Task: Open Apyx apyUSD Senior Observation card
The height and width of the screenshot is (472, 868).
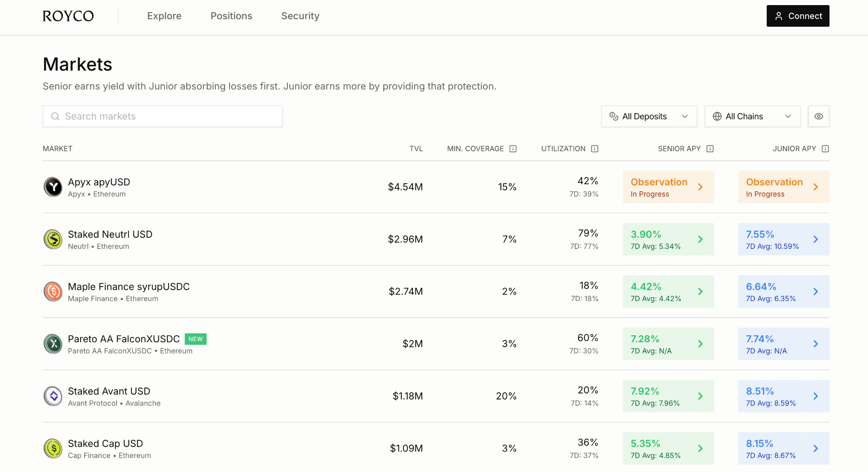Action: coord(668,187)
